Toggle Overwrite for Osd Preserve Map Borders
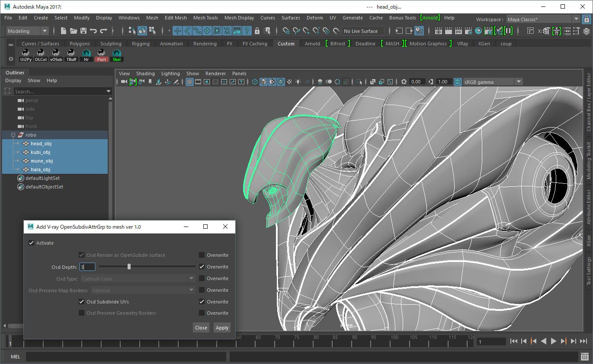593x364 pixels. pyautogui.click(x=202, y=290)
